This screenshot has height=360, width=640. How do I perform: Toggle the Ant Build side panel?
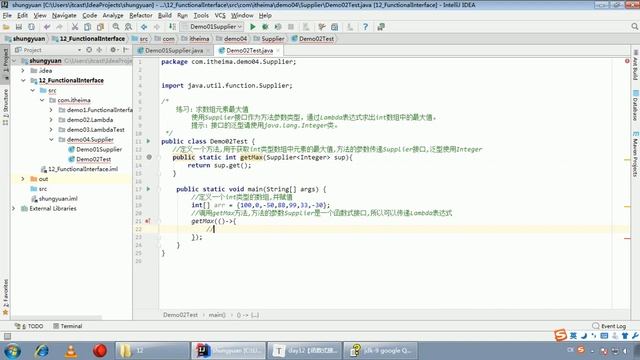tap(635, 65)
